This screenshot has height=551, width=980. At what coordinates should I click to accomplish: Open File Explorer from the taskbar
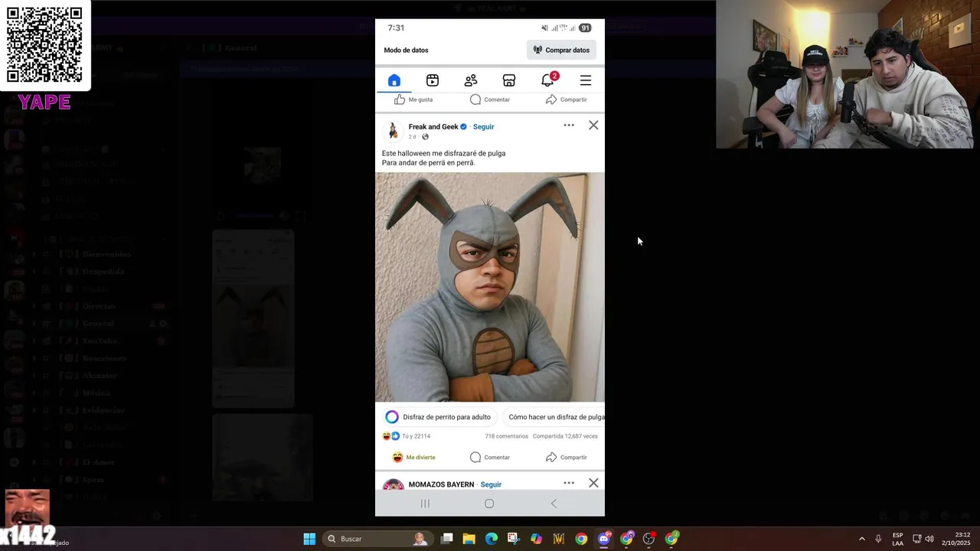coord(469,539)
